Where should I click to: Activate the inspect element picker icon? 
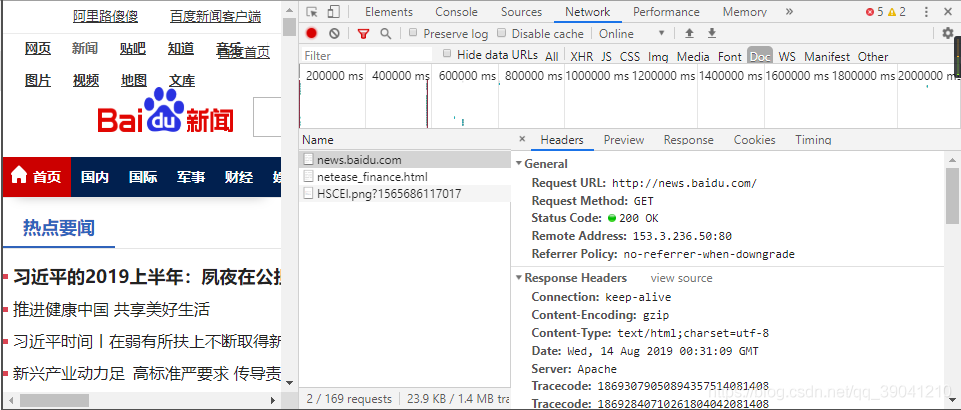(x=312, y=12)
